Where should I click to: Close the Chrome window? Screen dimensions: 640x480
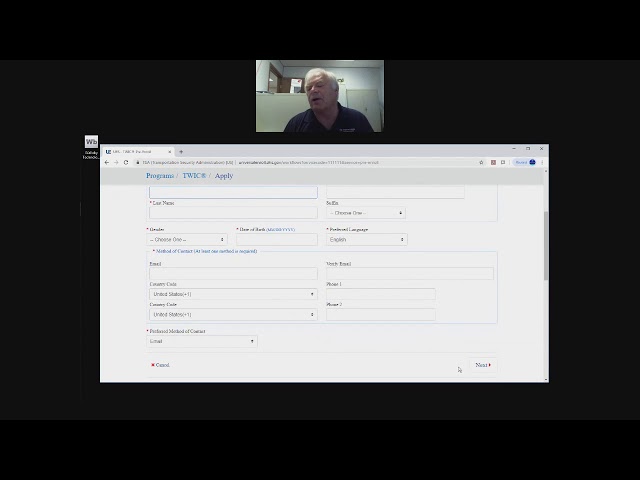pyautogui.click(x=542, y=149)
